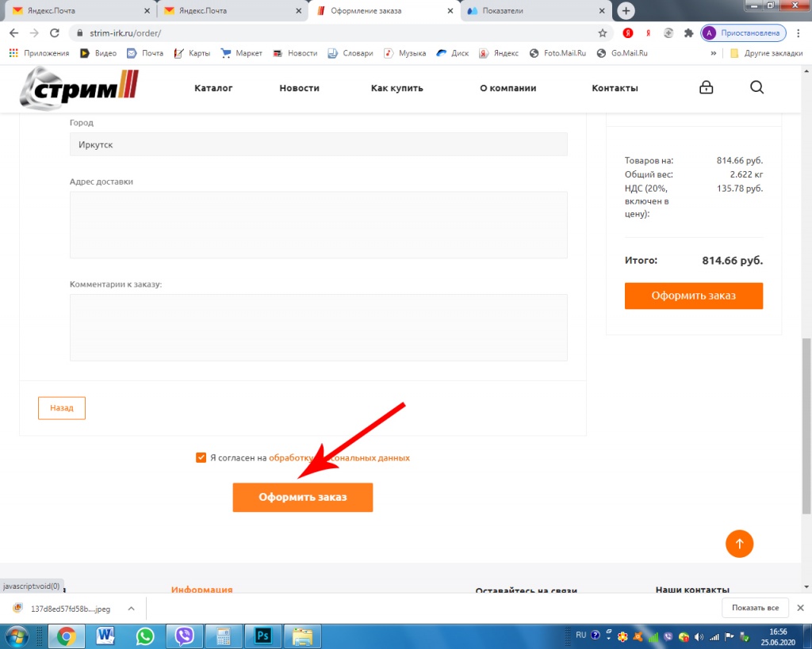The height and width of the screenshot is (649, 812).
Task: Open the personal data processing link
Action: coord(339,458)
